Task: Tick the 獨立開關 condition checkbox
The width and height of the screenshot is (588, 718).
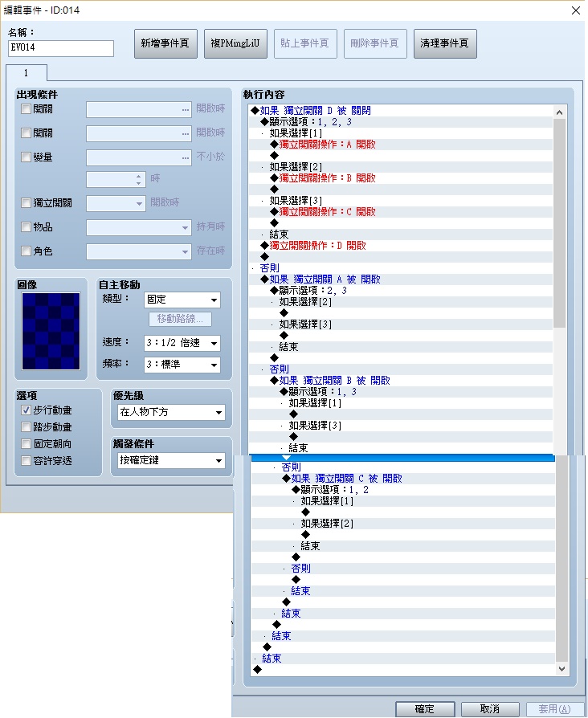Action: (26, 202)
